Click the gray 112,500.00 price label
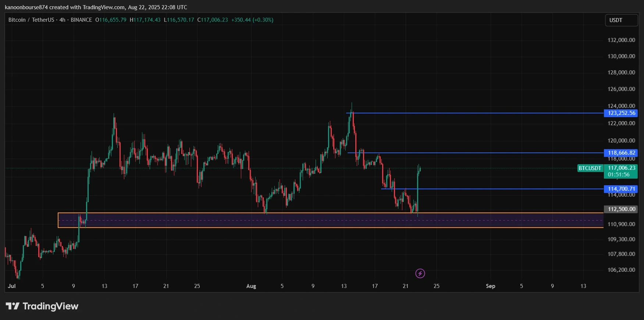The width and height of the screenshot is (644, 320). point(621,209)
